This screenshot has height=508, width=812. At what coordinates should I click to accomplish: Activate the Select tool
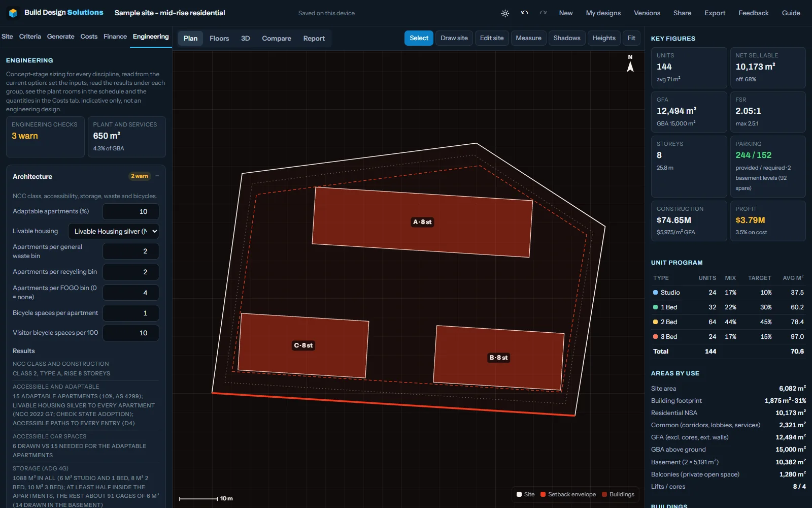[419, 38]
